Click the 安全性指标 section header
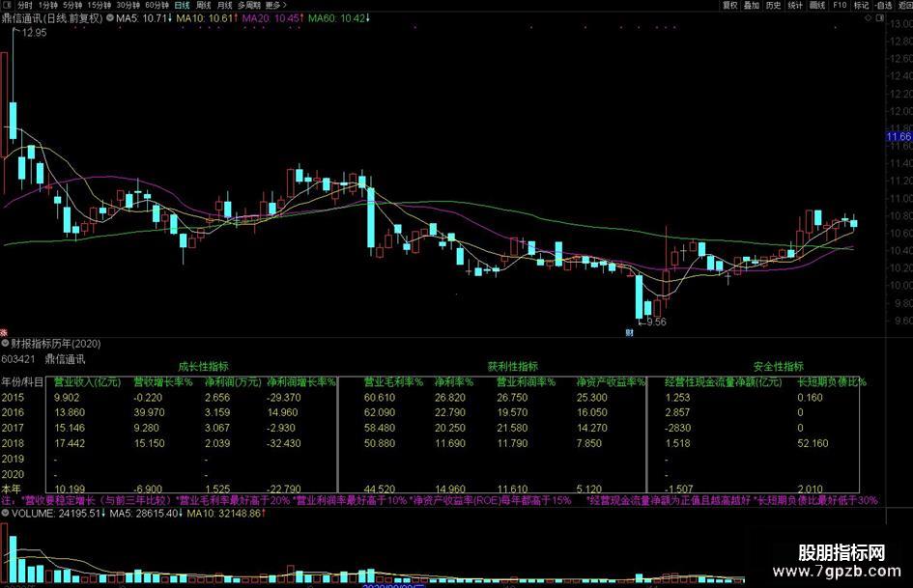This screenshot has height=588, width=913. click(779, 366)
